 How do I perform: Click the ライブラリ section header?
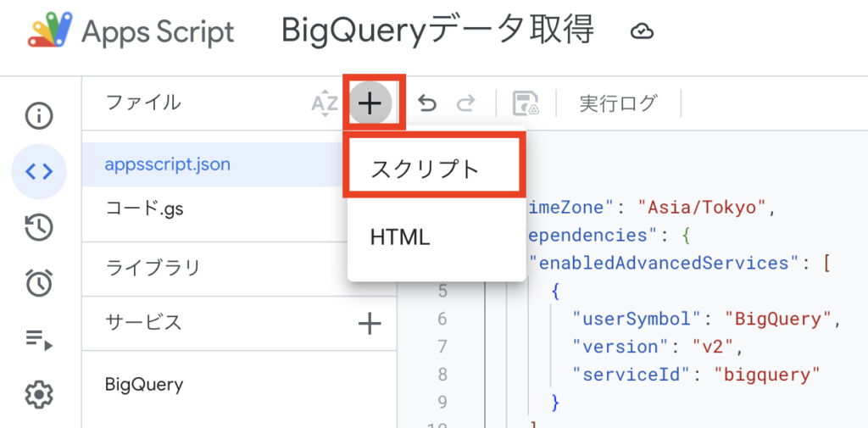coord(153,268)
